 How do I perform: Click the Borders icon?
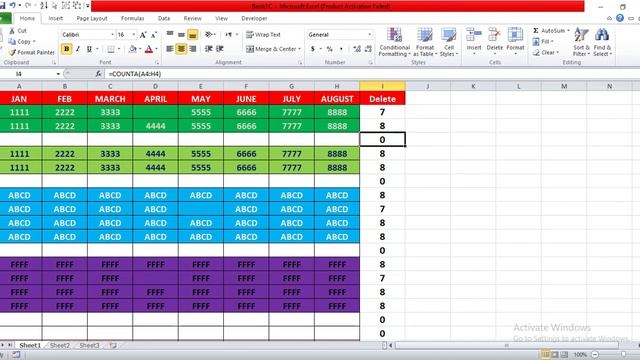point(111,49)
